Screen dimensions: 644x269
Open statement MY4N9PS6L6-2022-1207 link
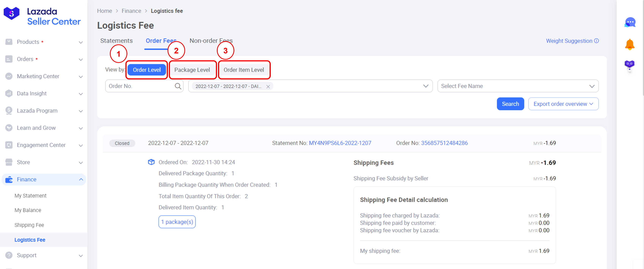340,143
